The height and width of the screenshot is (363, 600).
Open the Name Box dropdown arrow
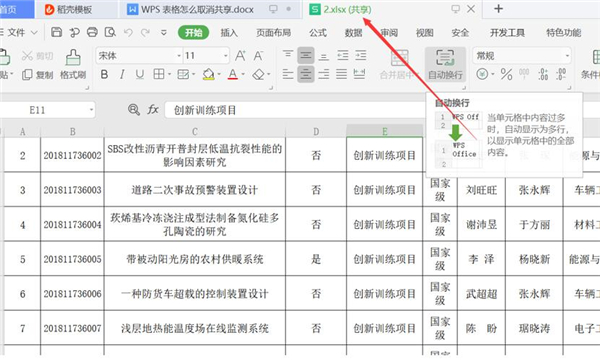coord(91,110)
